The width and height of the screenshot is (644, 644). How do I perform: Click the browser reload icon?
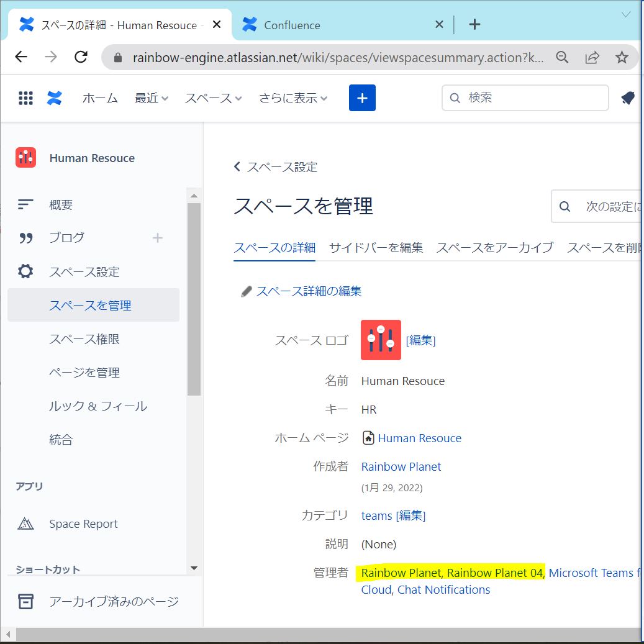pos(81,57)
